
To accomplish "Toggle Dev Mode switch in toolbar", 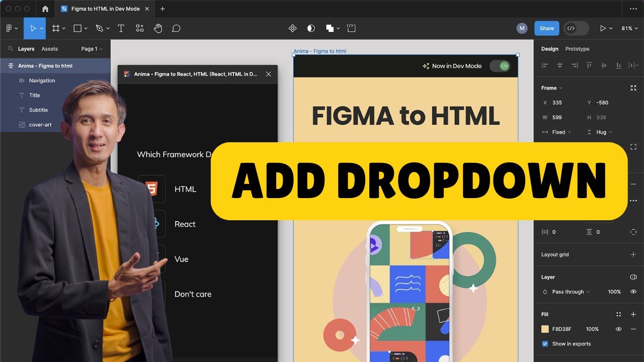I will 576,29.
